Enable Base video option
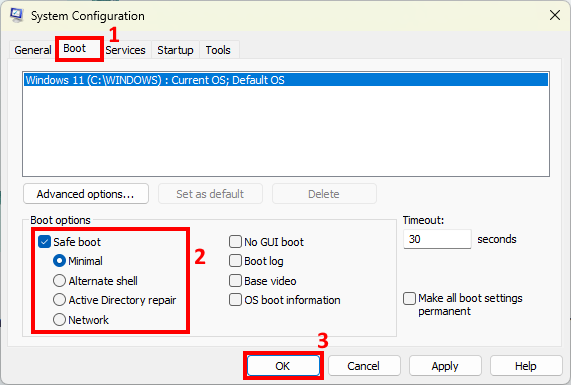Viewport: 571px width, 385px height. 235,281
